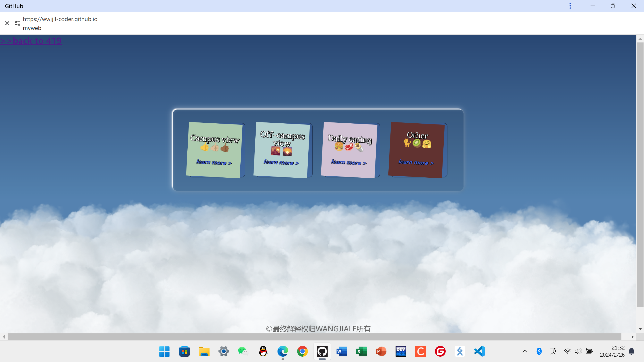Click the stop loading X icon

(7, 23)
